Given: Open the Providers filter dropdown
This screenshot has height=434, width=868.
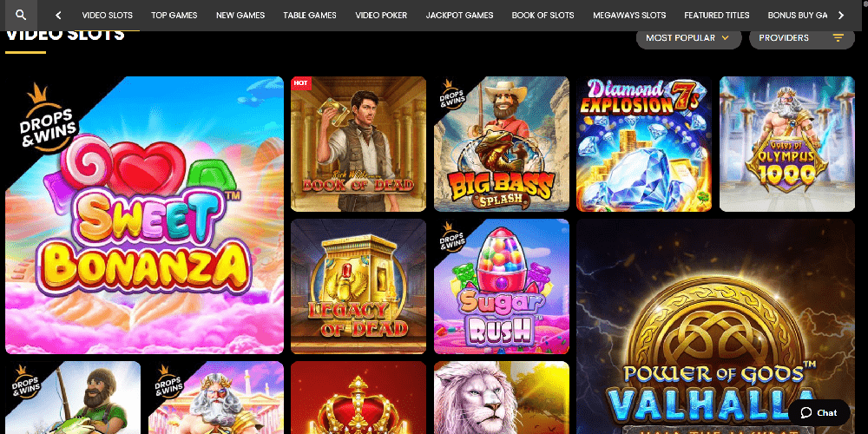Looking at the screenshot, I should (x=801, y=37).
